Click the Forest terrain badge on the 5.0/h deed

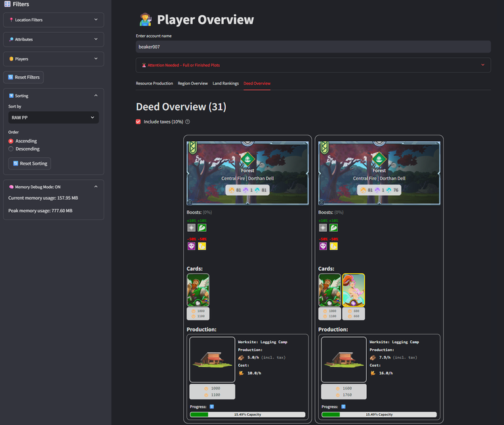(247, 159)
